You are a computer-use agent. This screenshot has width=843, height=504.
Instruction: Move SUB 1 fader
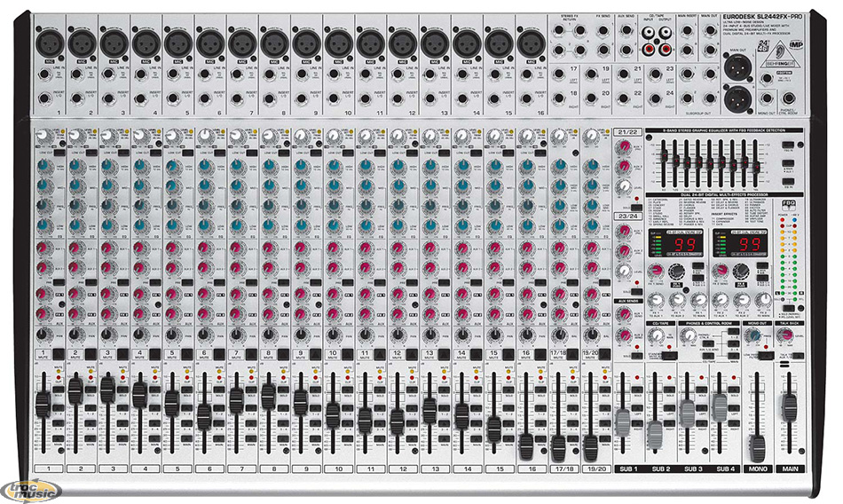(623, 421)
